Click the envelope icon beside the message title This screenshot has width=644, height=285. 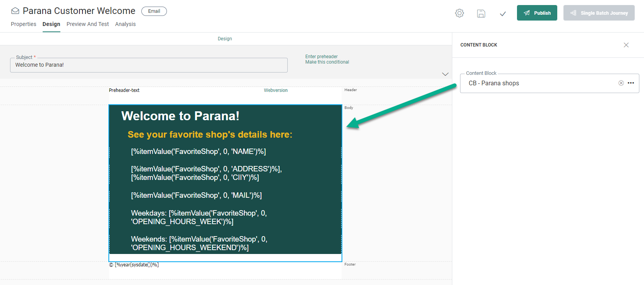[15, 11]
